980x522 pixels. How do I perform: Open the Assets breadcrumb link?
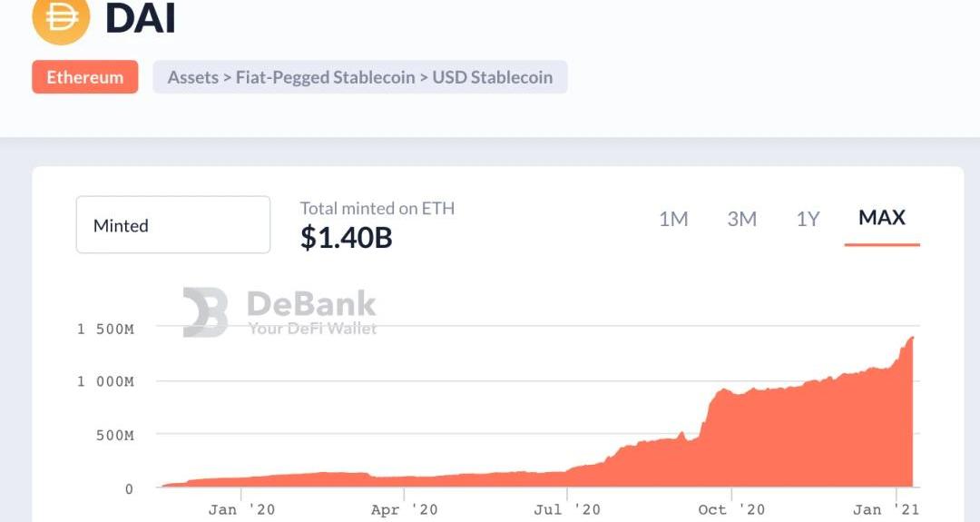192,77
